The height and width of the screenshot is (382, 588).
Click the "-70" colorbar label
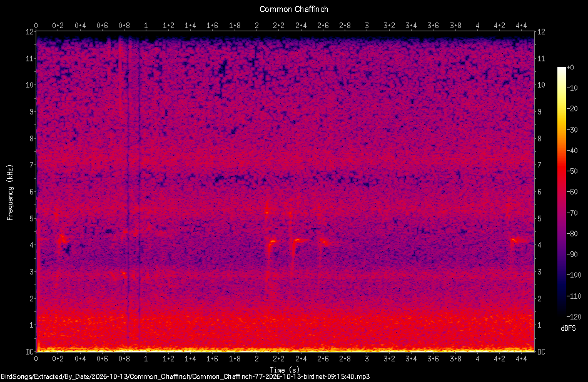572,213
